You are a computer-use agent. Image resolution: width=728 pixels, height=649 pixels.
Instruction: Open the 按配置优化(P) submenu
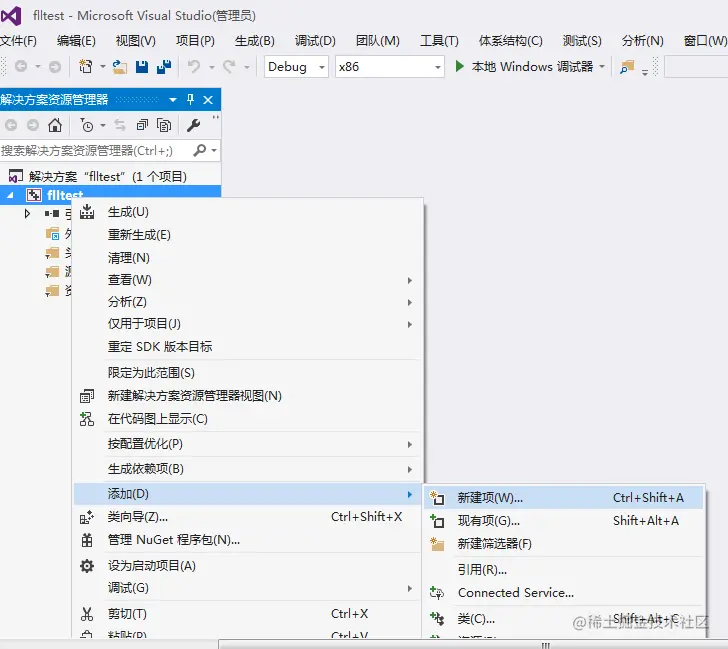[248, 444]
